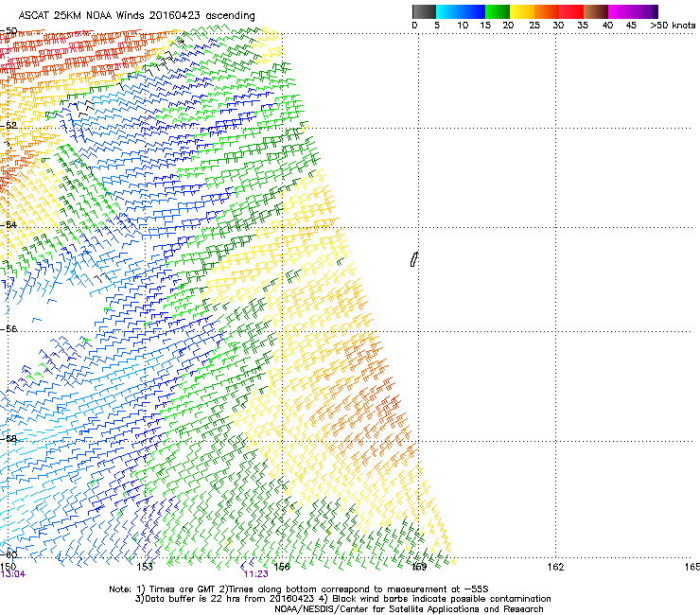Click the '-54' latitude label
Screen dimensions: 700x615
pyautogui.click(x=9, y=224)
